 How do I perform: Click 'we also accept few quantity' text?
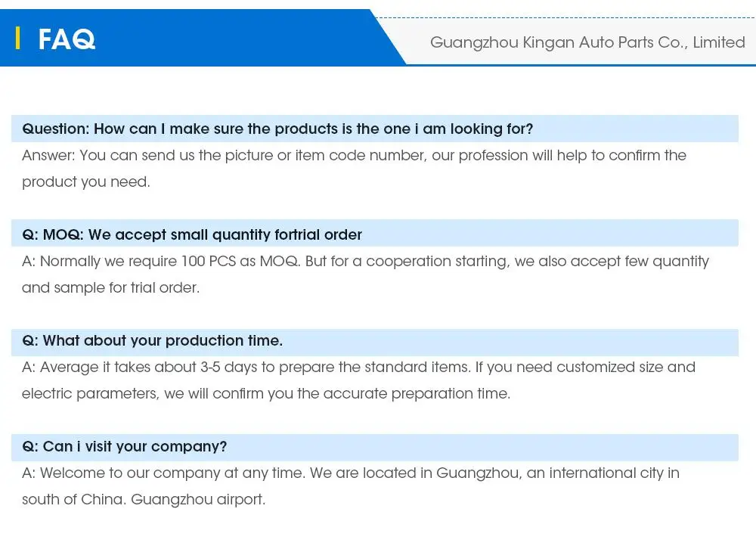click(612, 262)
